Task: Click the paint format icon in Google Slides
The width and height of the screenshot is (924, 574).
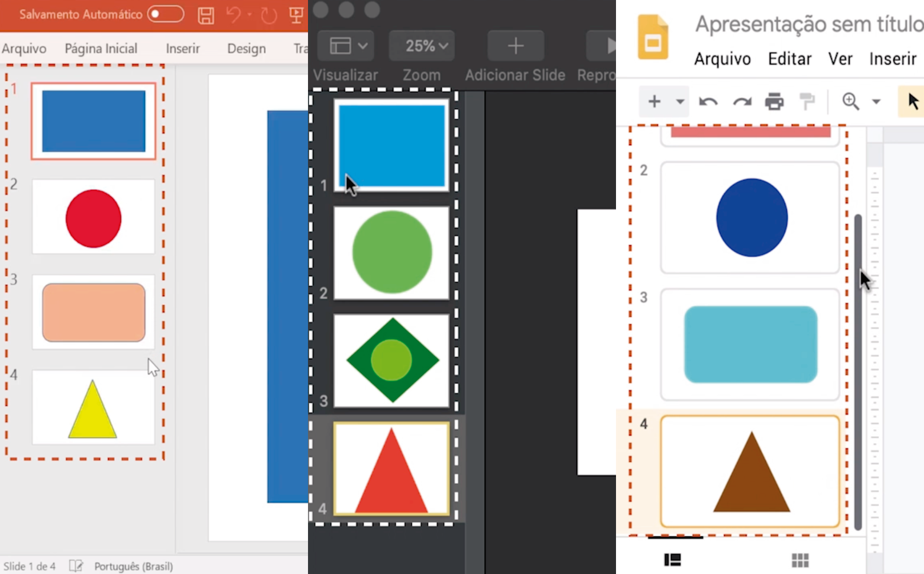Action: 807,102
